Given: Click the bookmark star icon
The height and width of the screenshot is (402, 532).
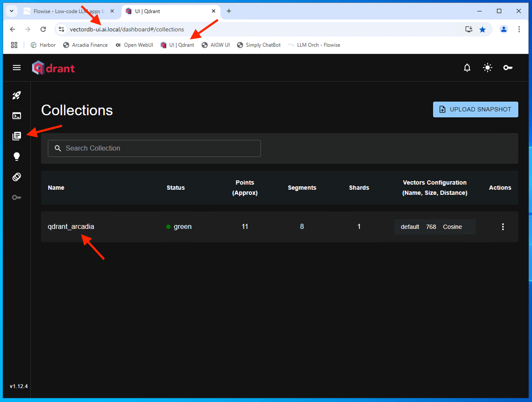Looking at the screenshot, I should [x=482, y=29].
